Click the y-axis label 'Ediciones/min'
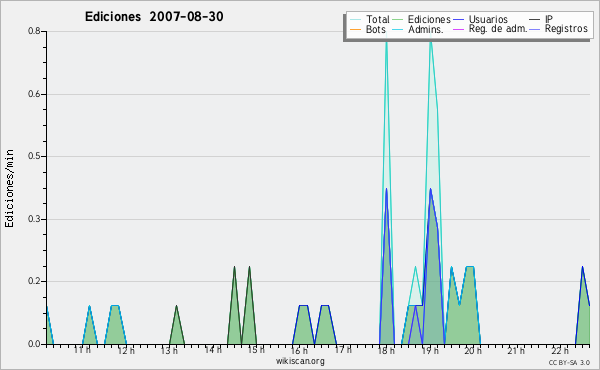600x370 pixels. [x=9, y=188]
